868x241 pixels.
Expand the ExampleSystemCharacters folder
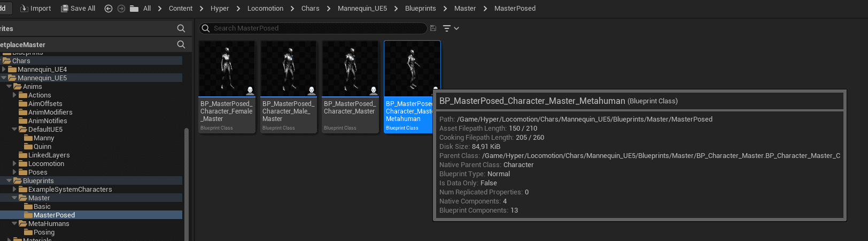coord(15,189)
